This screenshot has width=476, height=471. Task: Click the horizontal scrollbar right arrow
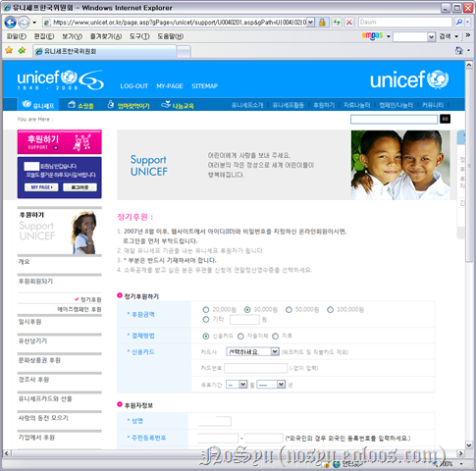tap(460, 453)
